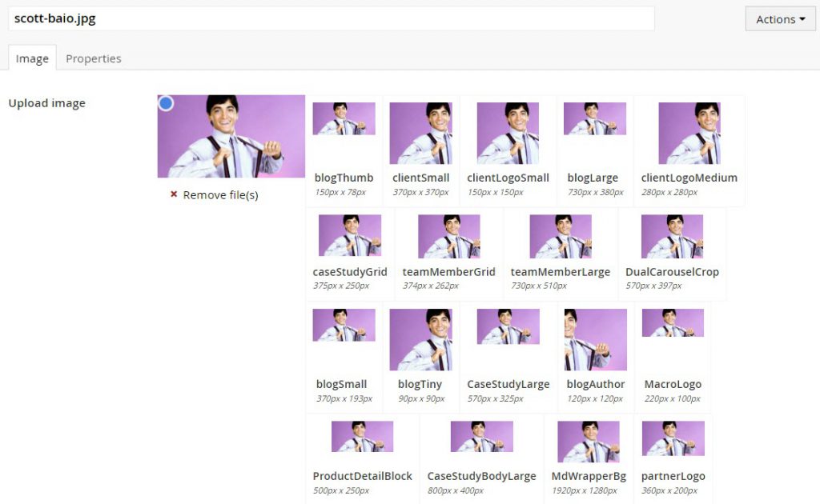Viewport: 820px width, 504px height.
Task: Select the MdWrapperBg crop thumbnail
Action: 588,442
